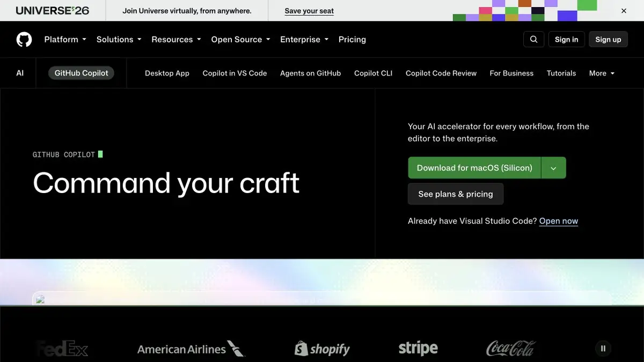Click 'Already have Visual Studio Code?' text

472,221
